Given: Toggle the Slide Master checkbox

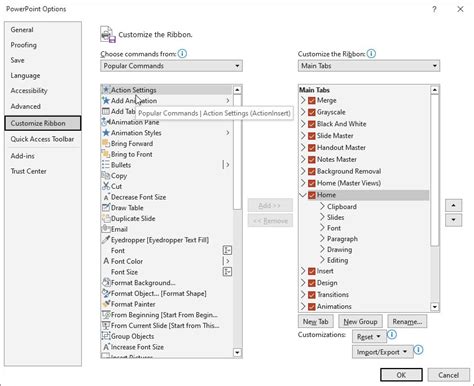Looking at the screenshot, I should click(312, 136).
